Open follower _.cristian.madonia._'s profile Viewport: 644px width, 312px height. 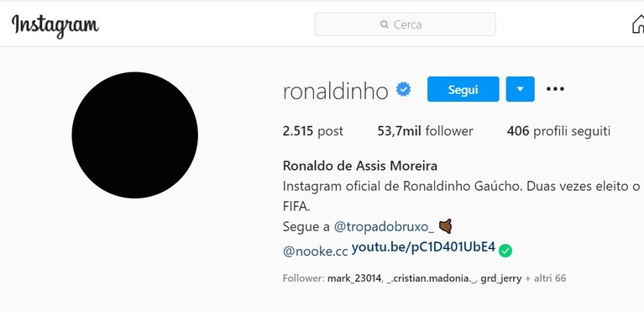432,278
